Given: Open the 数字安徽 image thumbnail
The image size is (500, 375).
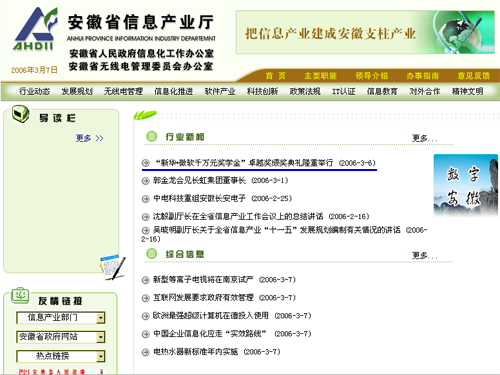Looking at the screenshot, I should (466, 186).
